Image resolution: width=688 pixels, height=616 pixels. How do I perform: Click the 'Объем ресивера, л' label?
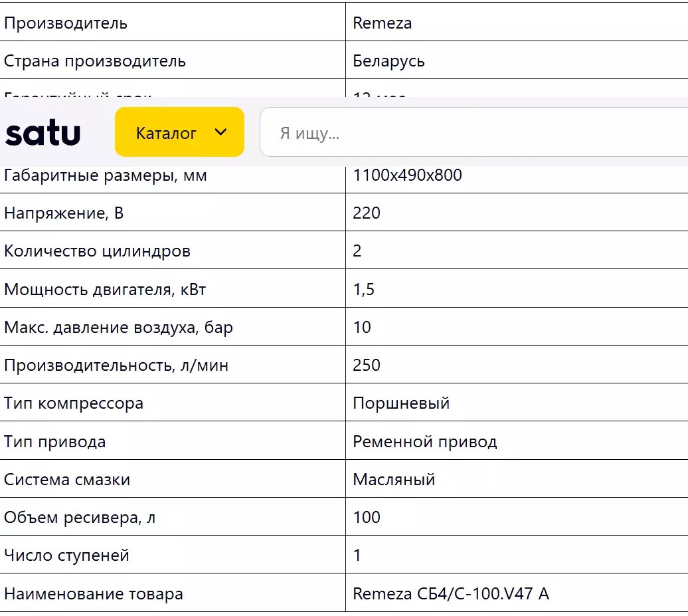[80, 518]
